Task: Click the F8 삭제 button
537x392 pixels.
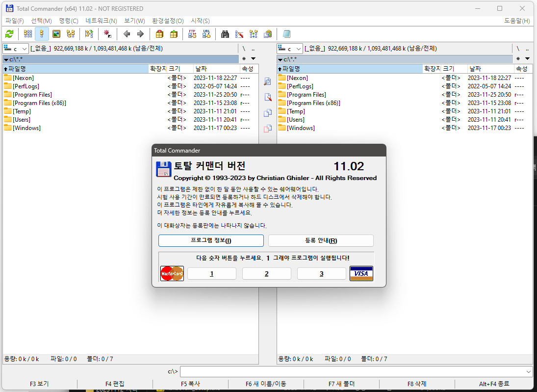Action: click(x=417, y=384)
